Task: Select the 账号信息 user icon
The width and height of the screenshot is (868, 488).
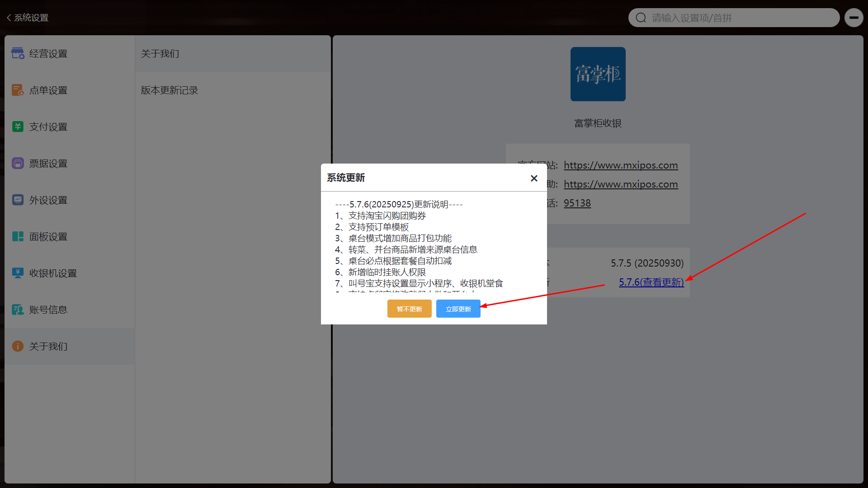Action: pos(18,310)
